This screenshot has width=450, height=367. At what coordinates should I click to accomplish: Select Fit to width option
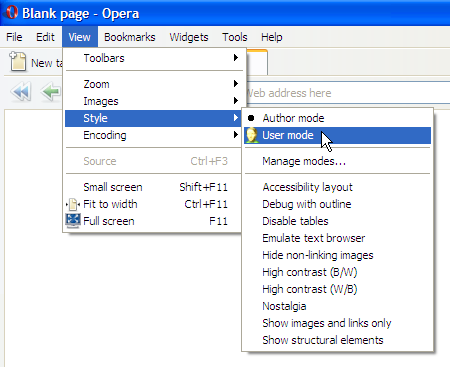pos(153,204)
